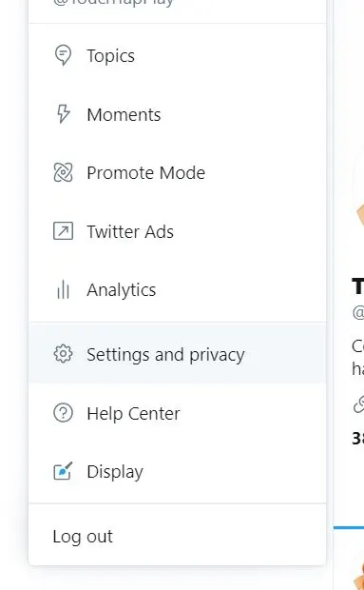This screenshot has height=590, width=364.
Task: Click the Moments lightning bolt icon
Action: [64, 113]
